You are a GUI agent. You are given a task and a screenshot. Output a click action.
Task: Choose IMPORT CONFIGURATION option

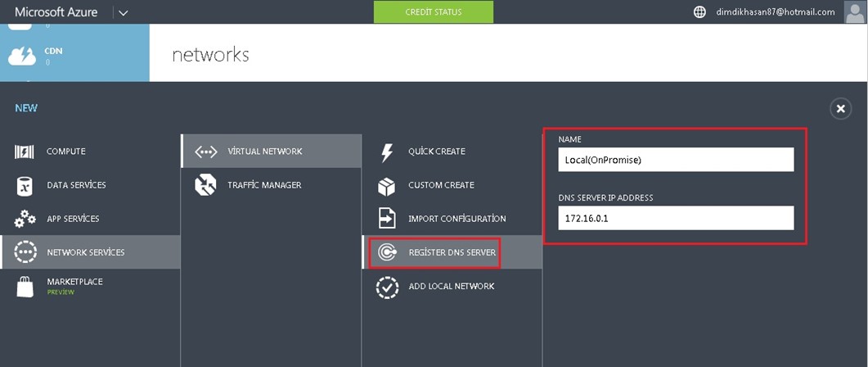452,219
